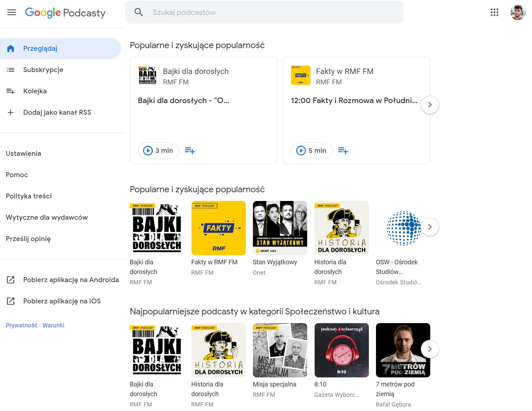Open episode title Bajki dla dorosłych - "O...
The image size is (532, 411).
pos(183,100)
